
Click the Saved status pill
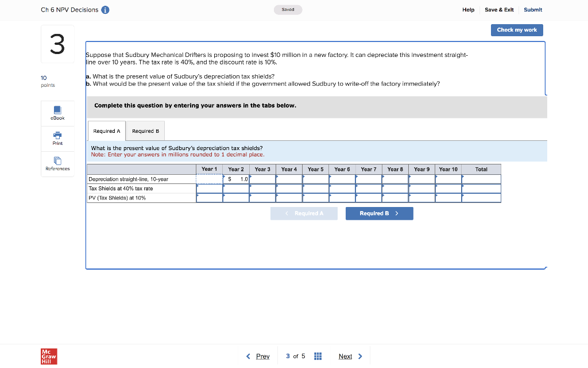coord(288,10)
